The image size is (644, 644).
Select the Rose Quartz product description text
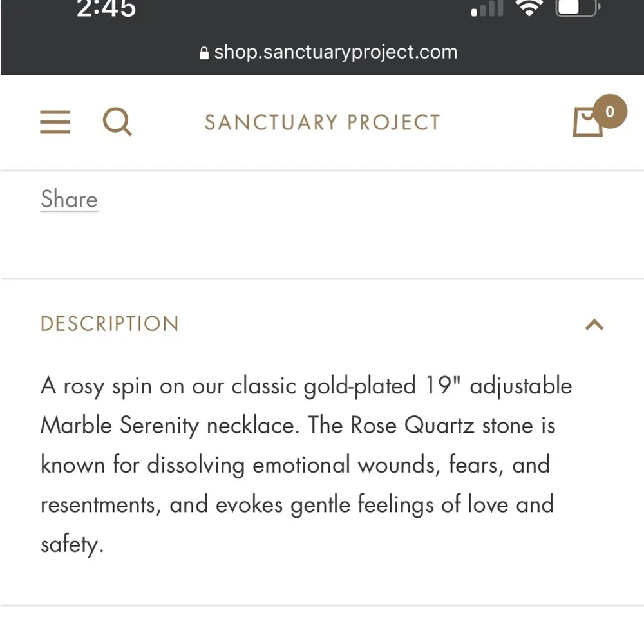306,464
